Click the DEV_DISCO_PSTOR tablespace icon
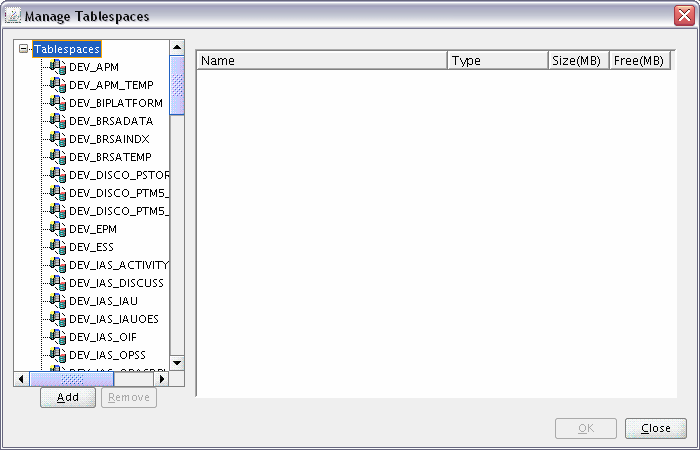 [x=58, y=175]
